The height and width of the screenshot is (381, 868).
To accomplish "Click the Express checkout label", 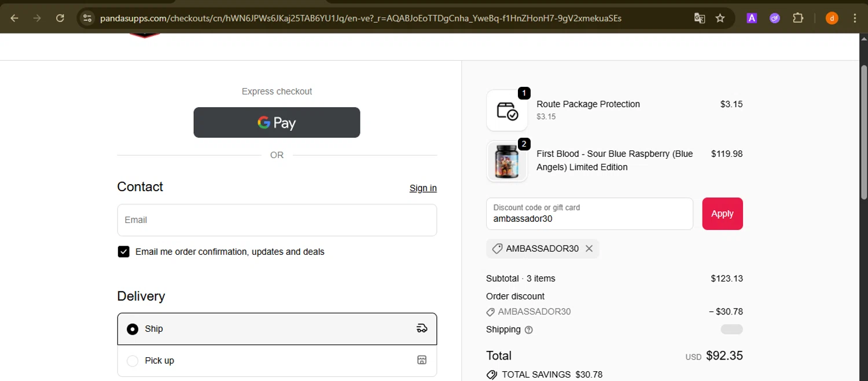I will pos(277,91).
